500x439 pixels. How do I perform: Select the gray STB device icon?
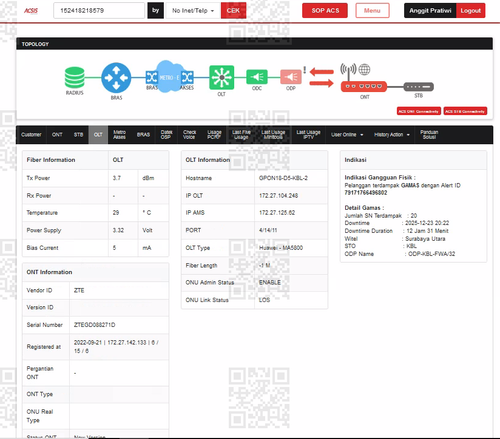(x=419, y=87)
